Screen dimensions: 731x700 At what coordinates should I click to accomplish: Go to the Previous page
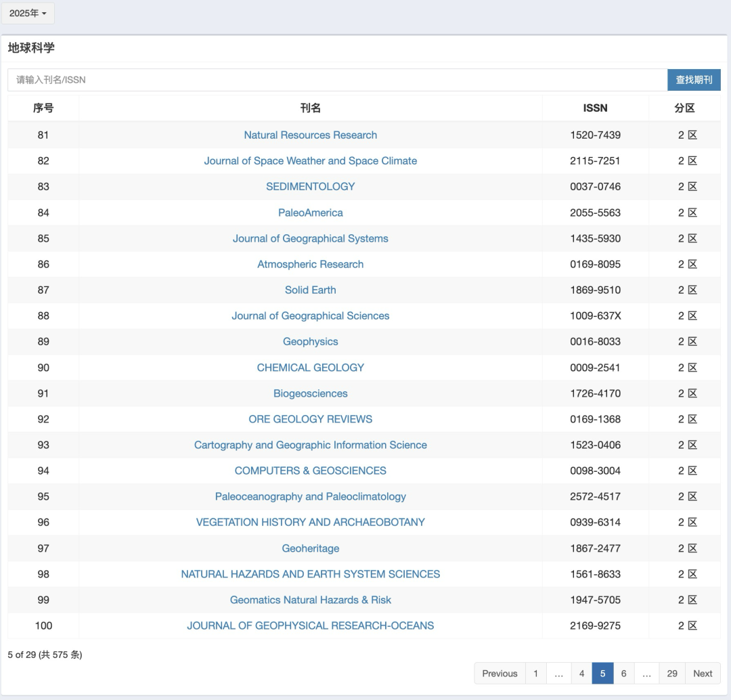click(500, 674)
